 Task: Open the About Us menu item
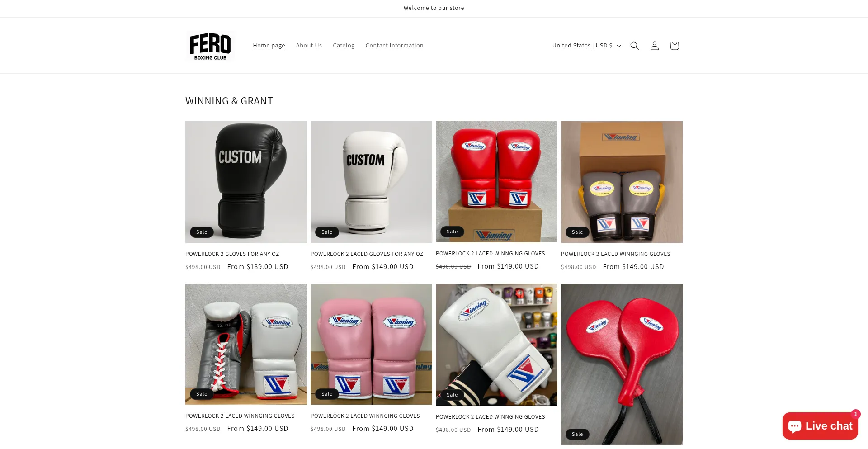309,46
